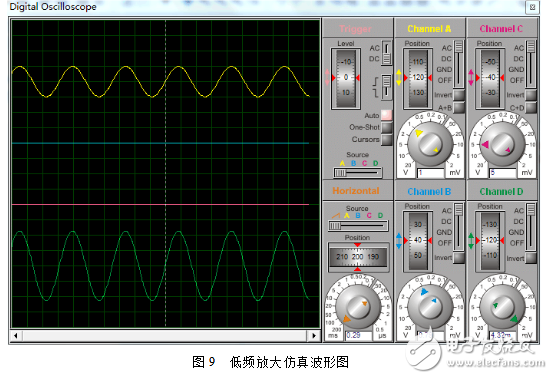Click Channel D green position arrow icon
The height and width of the screenshot is (379, 553).
pyautogui.click(x=471, y=240)
